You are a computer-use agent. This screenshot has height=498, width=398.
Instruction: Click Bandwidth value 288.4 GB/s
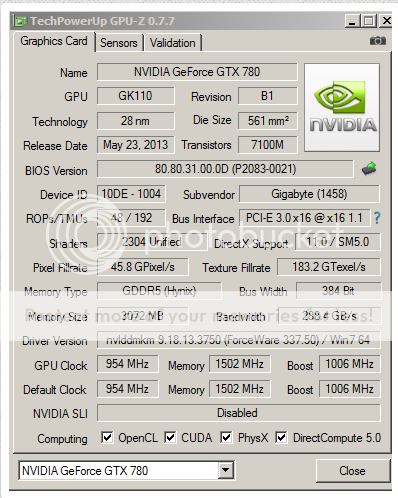pyautogui.click(x=329, y=316)
